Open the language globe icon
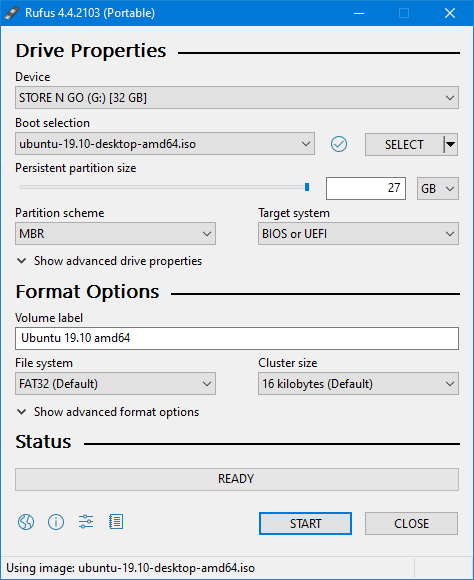Viewport: 474px width, 580px height. [26, 522]
